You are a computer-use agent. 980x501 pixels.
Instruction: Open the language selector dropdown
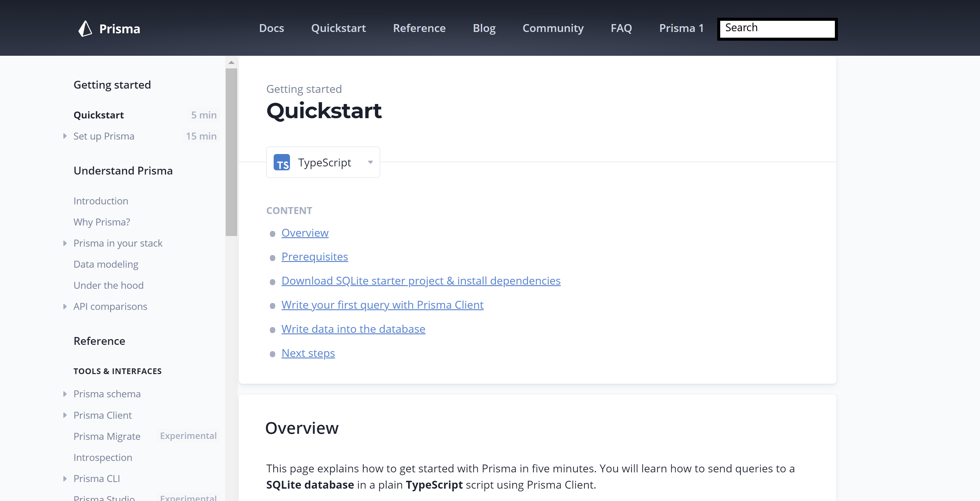370,162
